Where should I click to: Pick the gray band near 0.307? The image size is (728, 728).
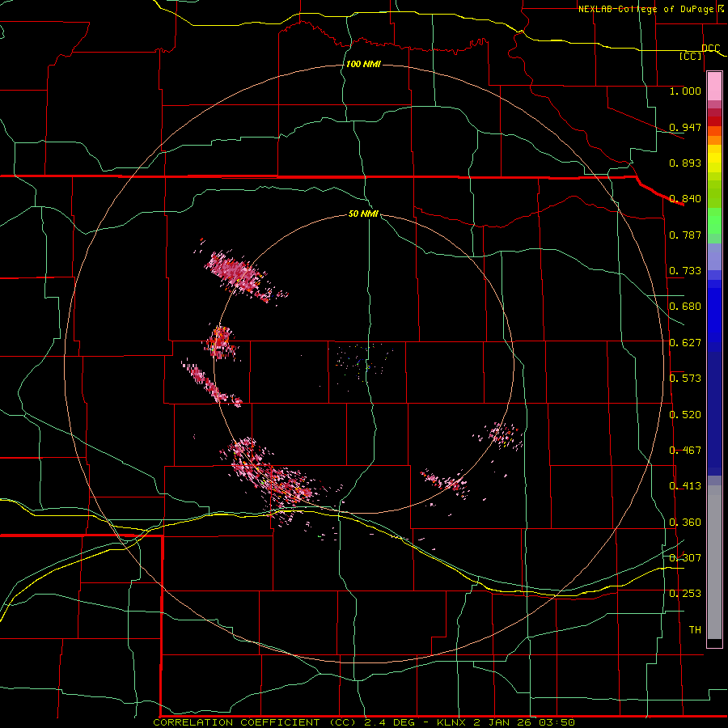[x=714, y=562]
